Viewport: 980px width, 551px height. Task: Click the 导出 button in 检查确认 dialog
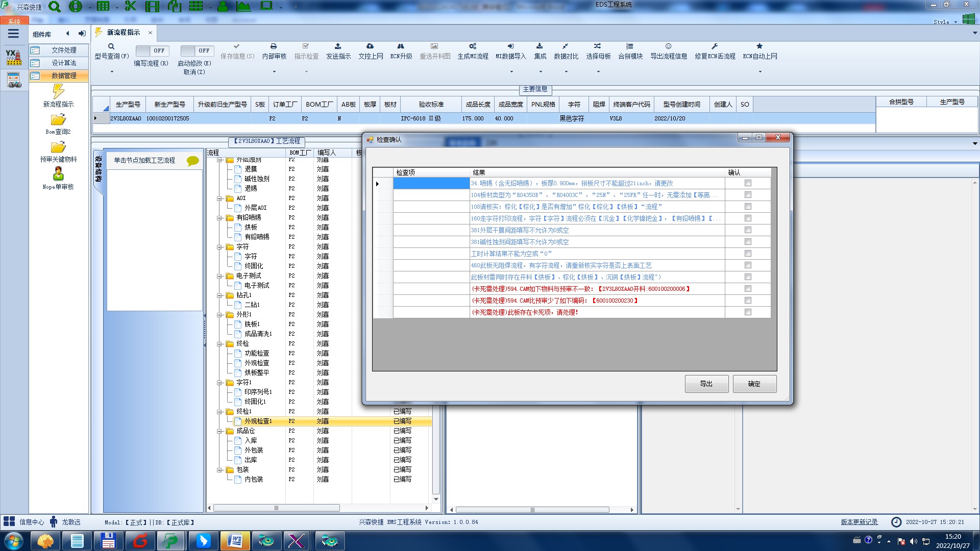coord(706,384)
